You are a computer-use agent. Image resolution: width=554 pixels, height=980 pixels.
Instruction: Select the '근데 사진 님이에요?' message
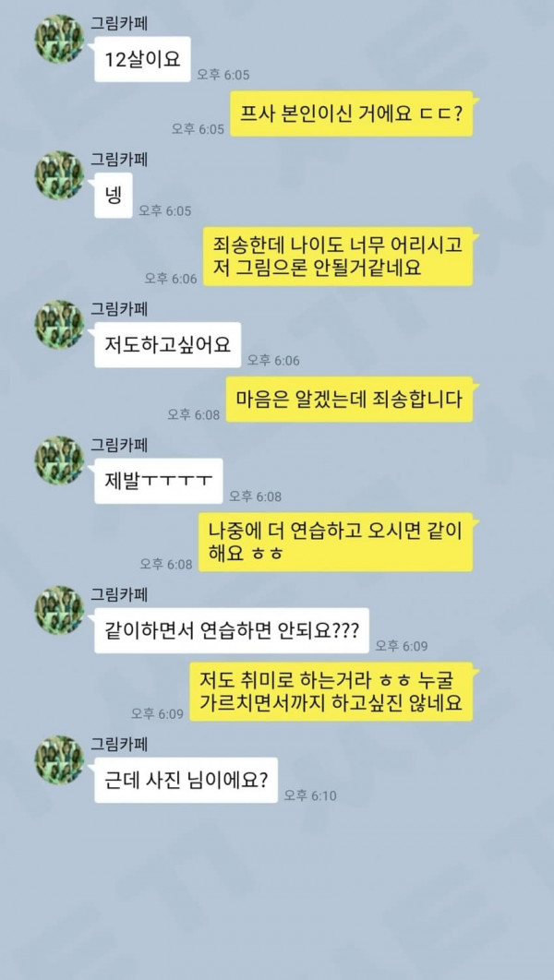point(186,780)
